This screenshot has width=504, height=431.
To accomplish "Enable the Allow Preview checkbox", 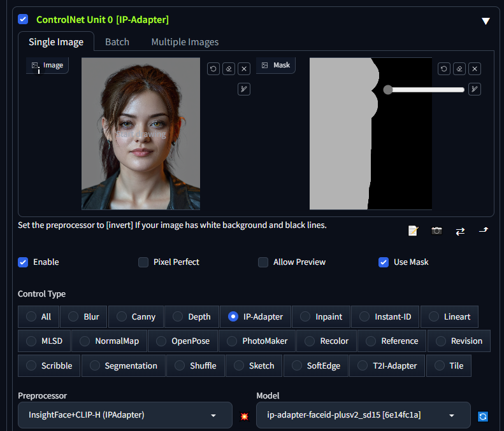I will tap(263, 262).
